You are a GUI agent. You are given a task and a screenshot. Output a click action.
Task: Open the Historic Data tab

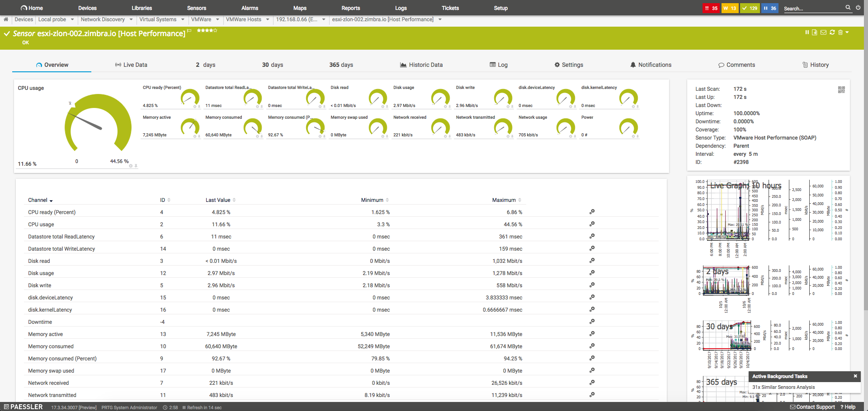[x=421, y=65]
